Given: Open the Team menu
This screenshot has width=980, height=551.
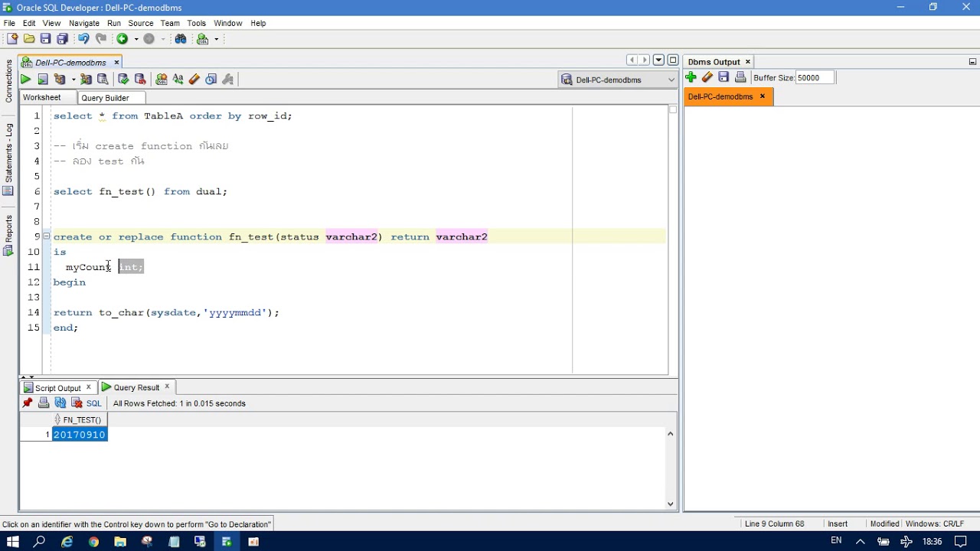Looking at the screenshot, I should (x=170, y=23).
